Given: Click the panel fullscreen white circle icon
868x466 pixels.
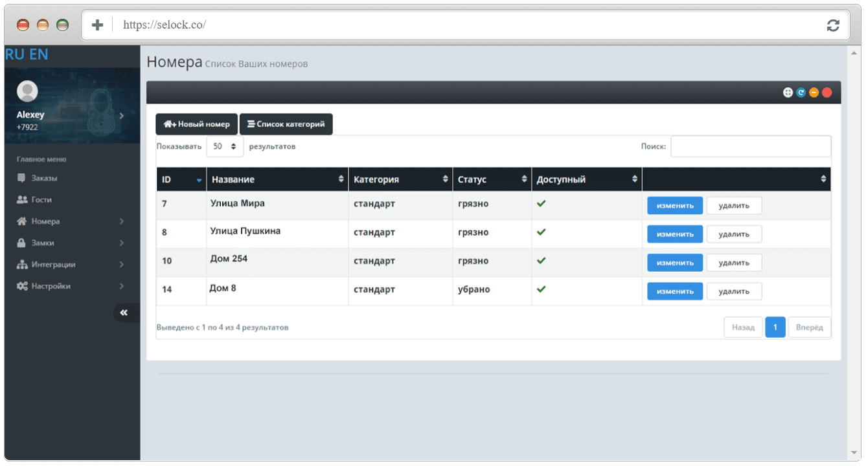Looking at the screenshot, I should coord(788,93).
